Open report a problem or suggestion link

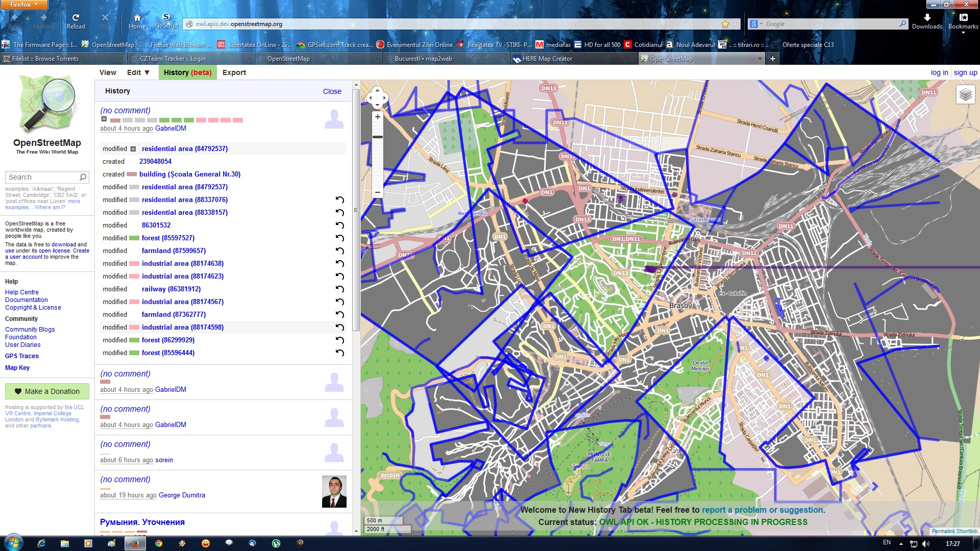763,510
